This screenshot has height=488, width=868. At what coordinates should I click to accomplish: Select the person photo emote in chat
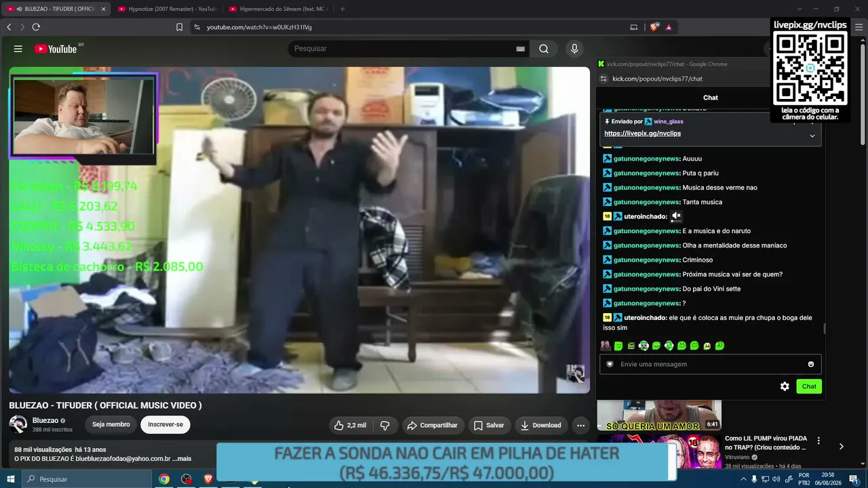tap(606, 346)
